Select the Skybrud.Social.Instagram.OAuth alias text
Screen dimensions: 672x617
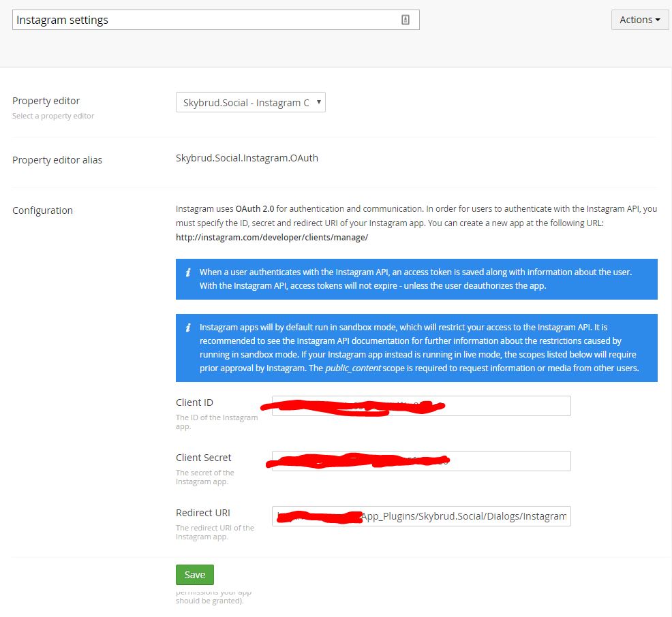tap(247, 158)
